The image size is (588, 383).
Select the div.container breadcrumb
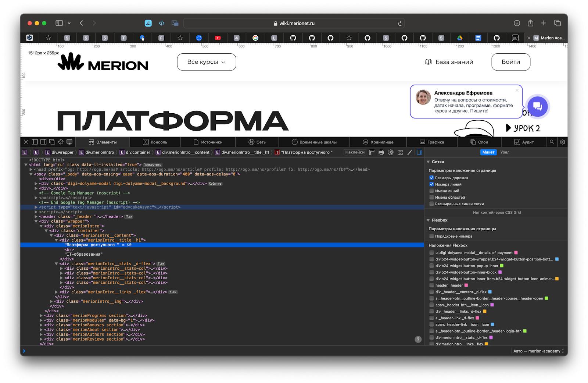point(135,152)
